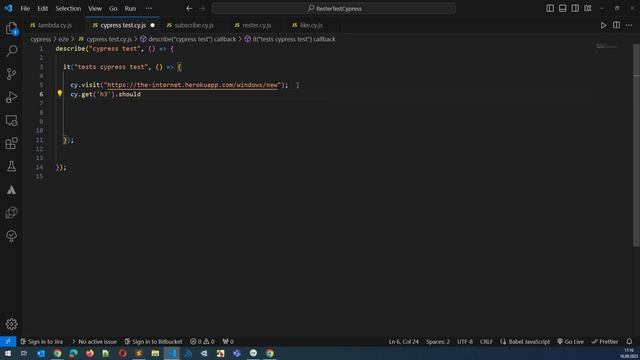Open the Edit menu
Screen dimensions: 640x360
pos(42,8)
